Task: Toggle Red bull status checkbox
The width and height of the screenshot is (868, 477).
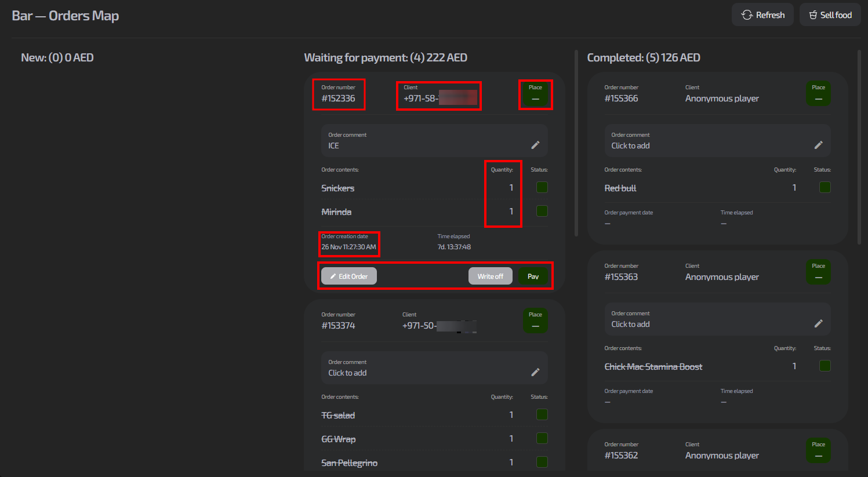Action: click(x=825, y=187)
